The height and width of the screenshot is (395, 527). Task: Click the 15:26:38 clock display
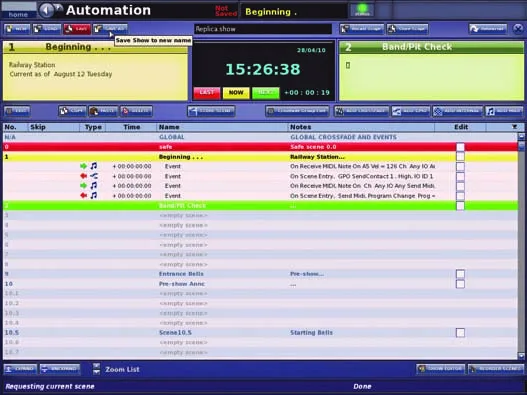pos(262,69)
